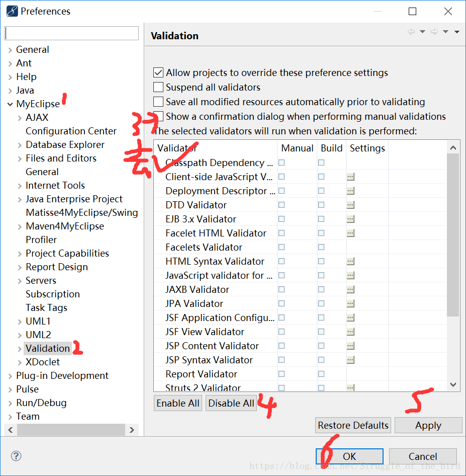Expand the Plug-in Development node

click(10, 376)
